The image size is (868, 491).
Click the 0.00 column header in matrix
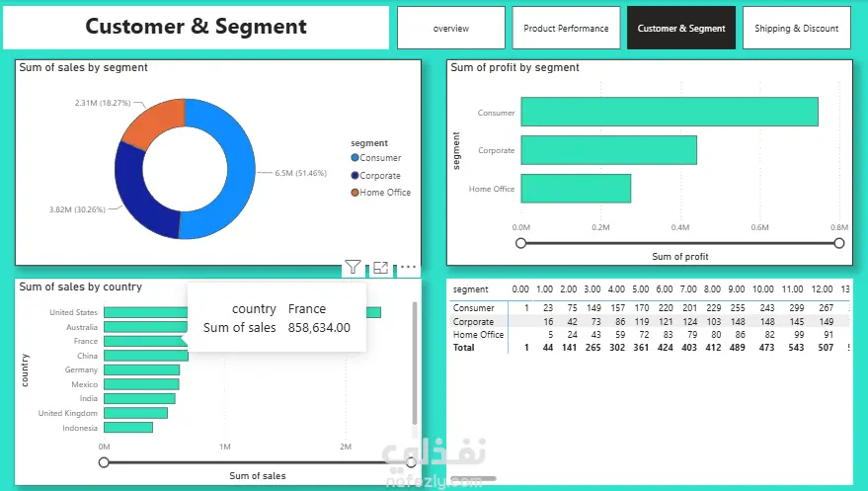pos(520,288)
